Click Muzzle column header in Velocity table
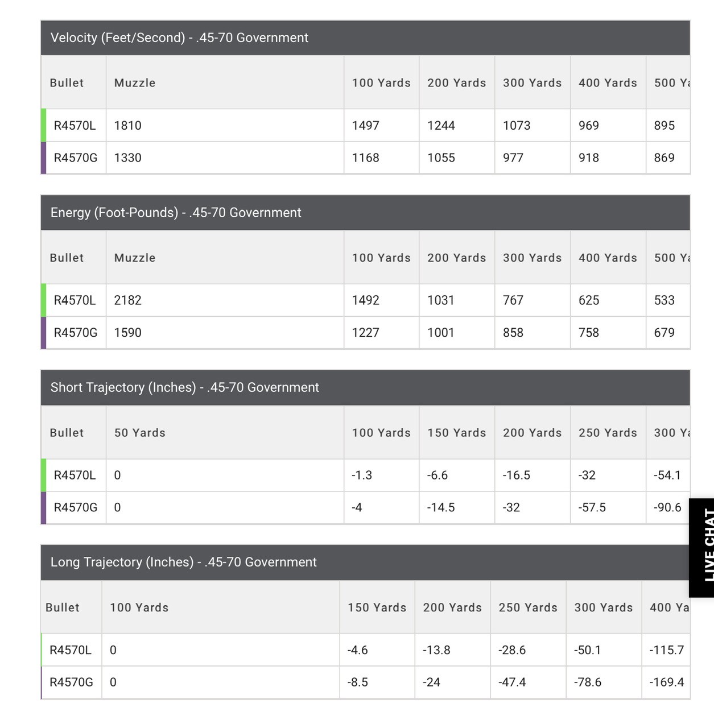 coord(135,83)
